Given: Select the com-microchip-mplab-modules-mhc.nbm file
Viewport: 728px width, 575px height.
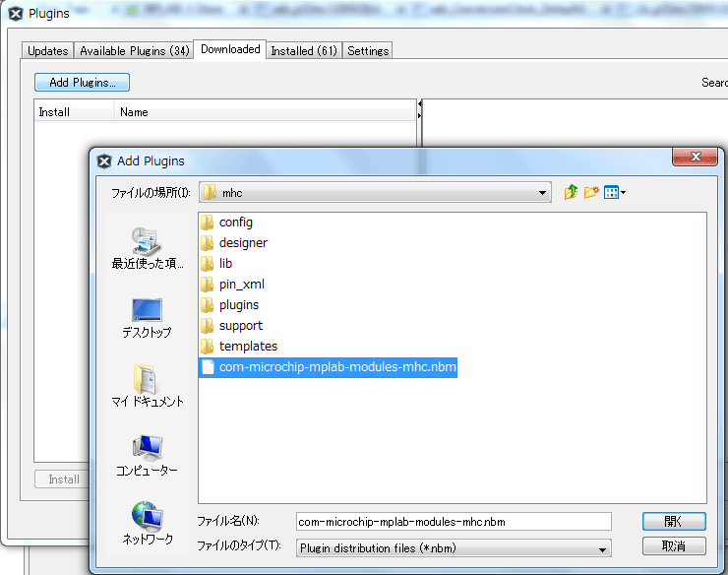Looking at the screenshot, I should click(x=337, y=367).
